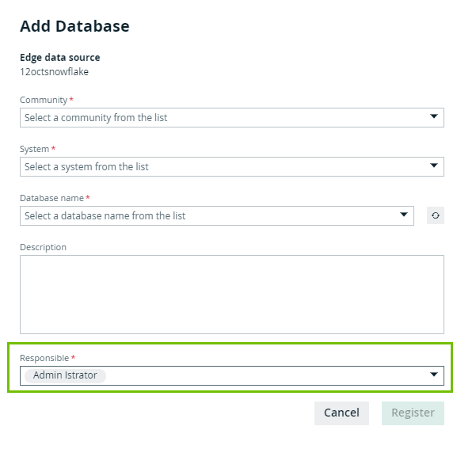Select the Admin Istrator chip
Image resolution: width=476 pixels, height=449 pixels.
(65, 375)
